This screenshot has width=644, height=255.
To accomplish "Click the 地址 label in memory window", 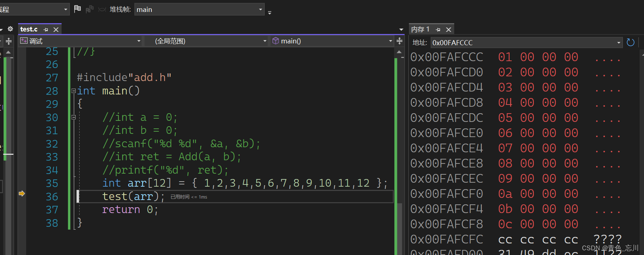I will tap(420, 43).
